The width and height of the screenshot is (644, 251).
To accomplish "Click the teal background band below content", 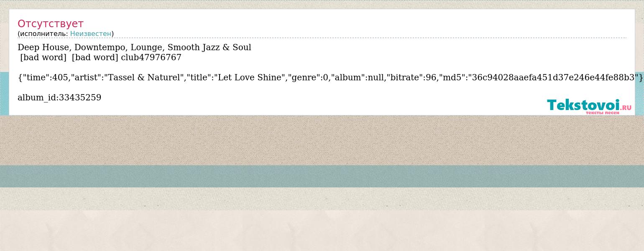I will click(322, 176).
